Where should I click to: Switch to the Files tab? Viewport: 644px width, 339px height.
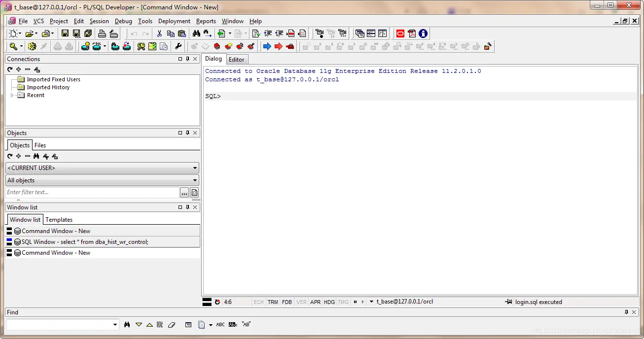pyautogui.click(x=40, y=145)
